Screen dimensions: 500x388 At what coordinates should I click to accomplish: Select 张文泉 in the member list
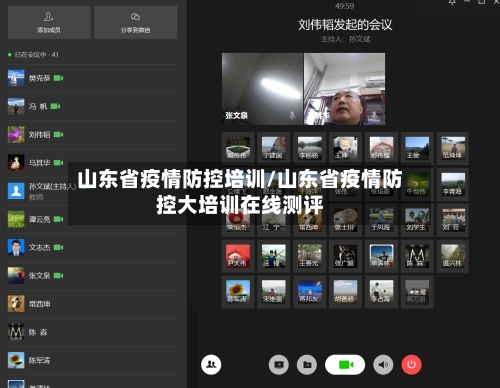tap(93, 275)
